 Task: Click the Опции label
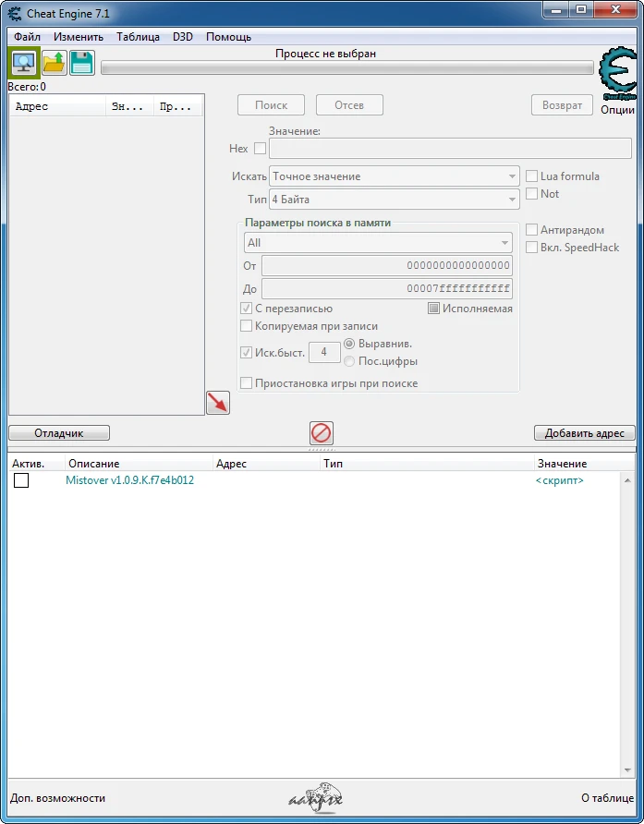coord(618,110)
